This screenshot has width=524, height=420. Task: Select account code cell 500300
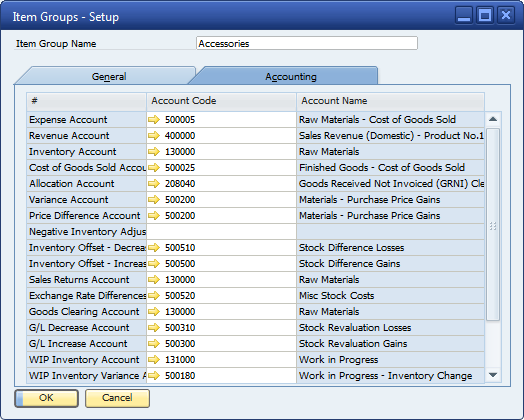tap(221, 343)
